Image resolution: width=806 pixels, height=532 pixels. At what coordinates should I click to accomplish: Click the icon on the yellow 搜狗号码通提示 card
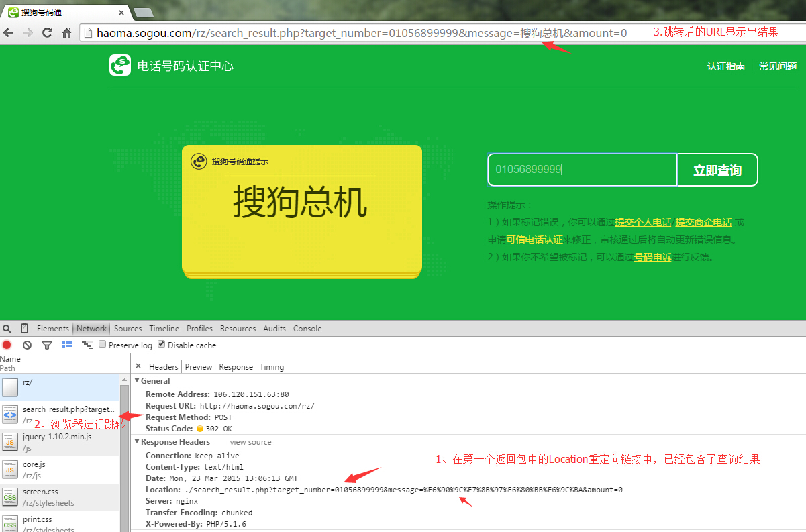(x=199, y=161)
